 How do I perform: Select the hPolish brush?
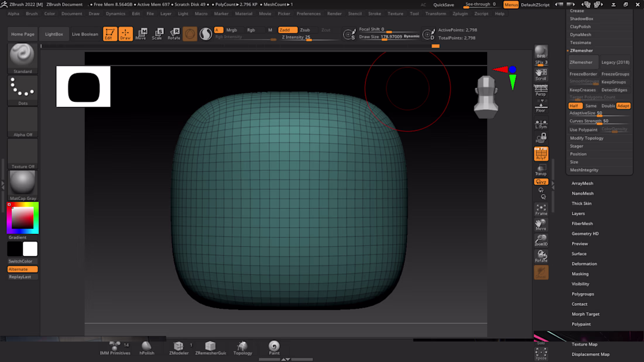point(146,348)
